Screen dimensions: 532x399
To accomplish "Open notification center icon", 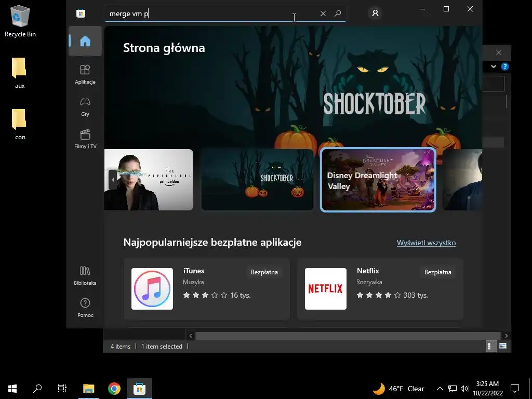I will click(x=515, y=389).
